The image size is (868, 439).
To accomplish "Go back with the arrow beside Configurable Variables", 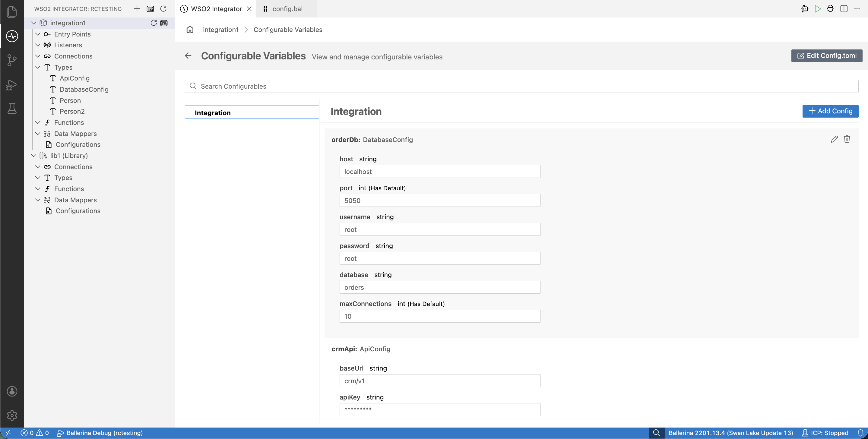I will (188, 55).
